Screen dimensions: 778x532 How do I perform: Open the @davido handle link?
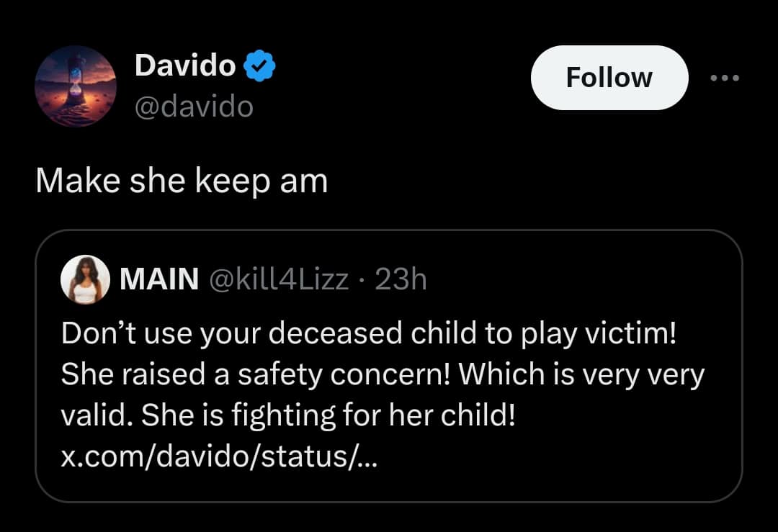(x=194, y=107)
